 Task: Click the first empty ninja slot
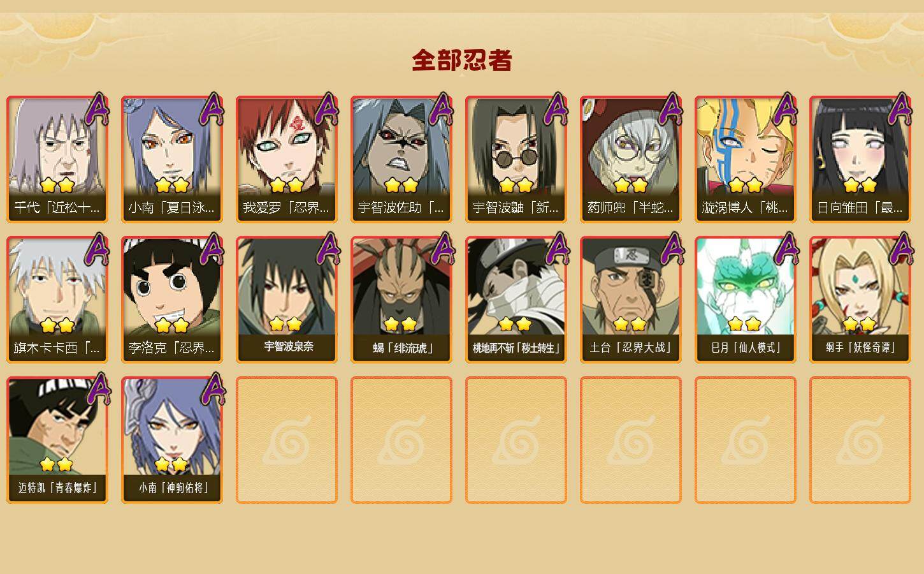[x=287, y=440]
